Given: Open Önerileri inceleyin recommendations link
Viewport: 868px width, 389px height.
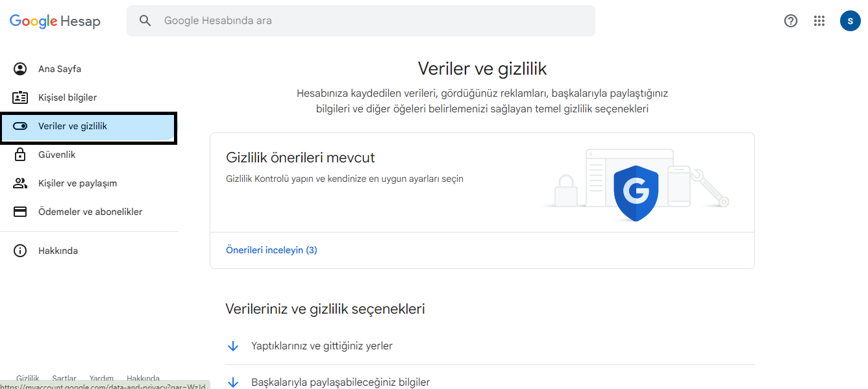Looking at the screenshot, I should (271, 249).
